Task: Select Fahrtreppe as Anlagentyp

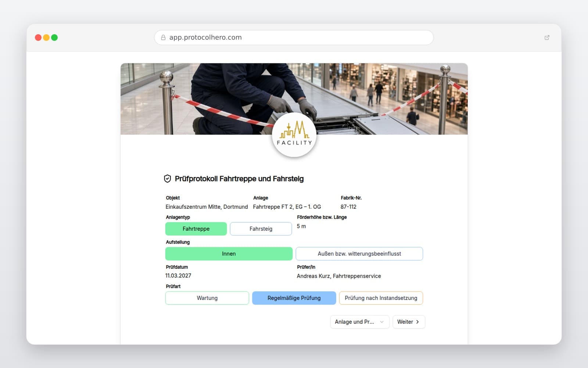Action: coord(196,229)
